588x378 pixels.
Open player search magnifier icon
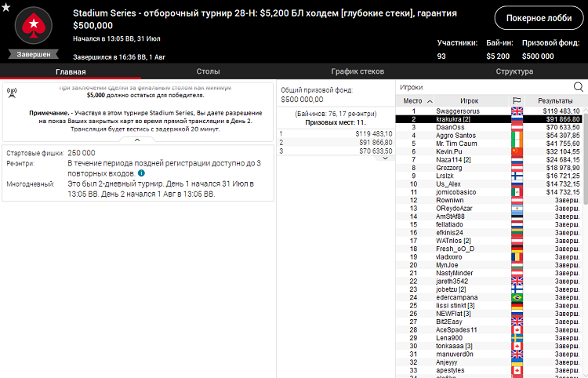coord(579,87)
